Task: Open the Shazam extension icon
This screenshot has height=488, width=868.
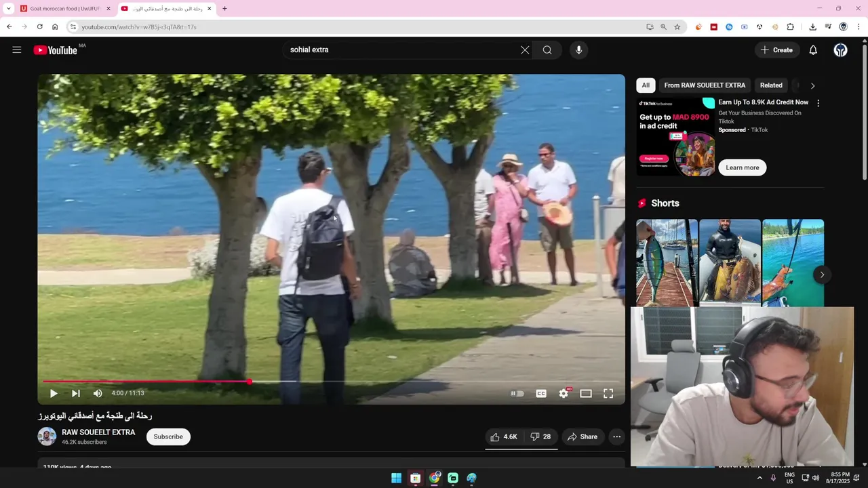Action: click(729, 27)
